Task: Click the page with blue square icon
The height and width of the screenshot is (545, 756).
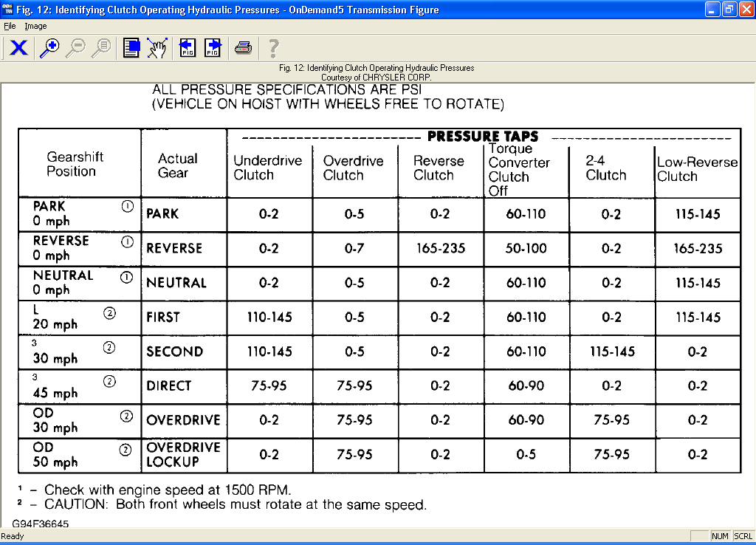Action: click(131, 48)
